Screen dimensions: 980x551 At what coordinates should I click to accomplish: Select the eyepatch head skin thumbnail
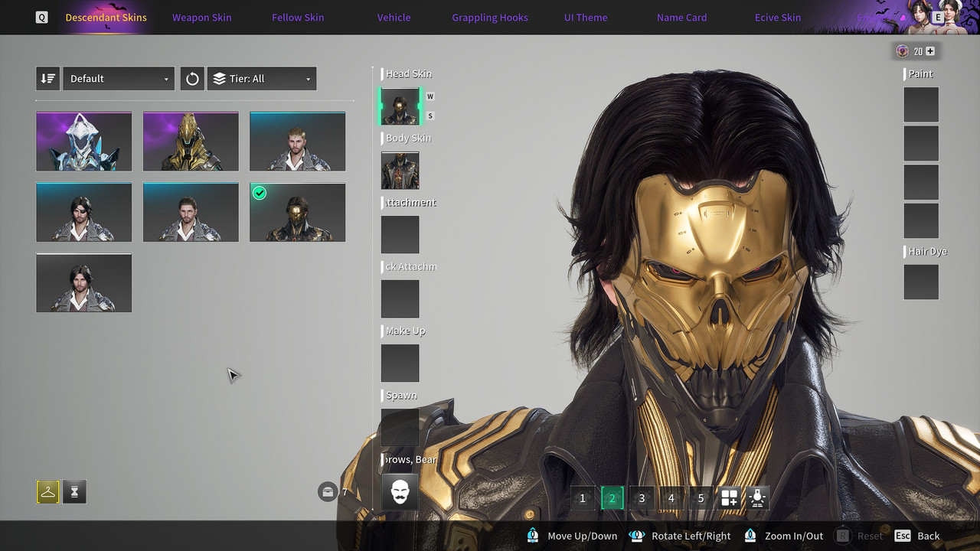(83, 212)
